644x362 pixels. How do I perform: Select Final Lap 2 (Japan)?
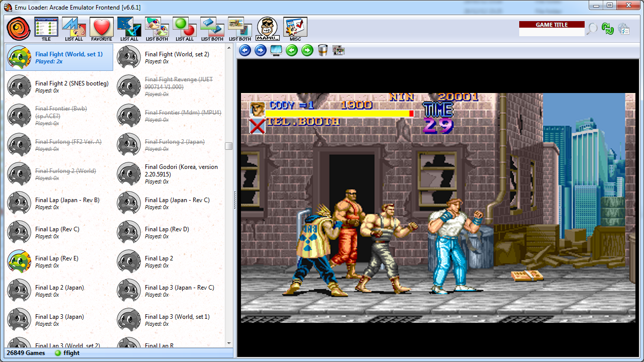click(x=59, y=291)
